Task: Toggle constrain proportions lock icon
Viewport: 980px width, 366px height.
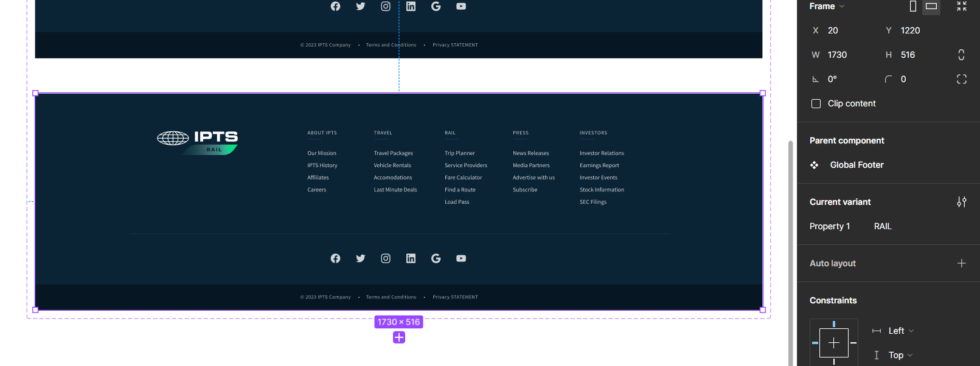Action: [x=961, y=55]
